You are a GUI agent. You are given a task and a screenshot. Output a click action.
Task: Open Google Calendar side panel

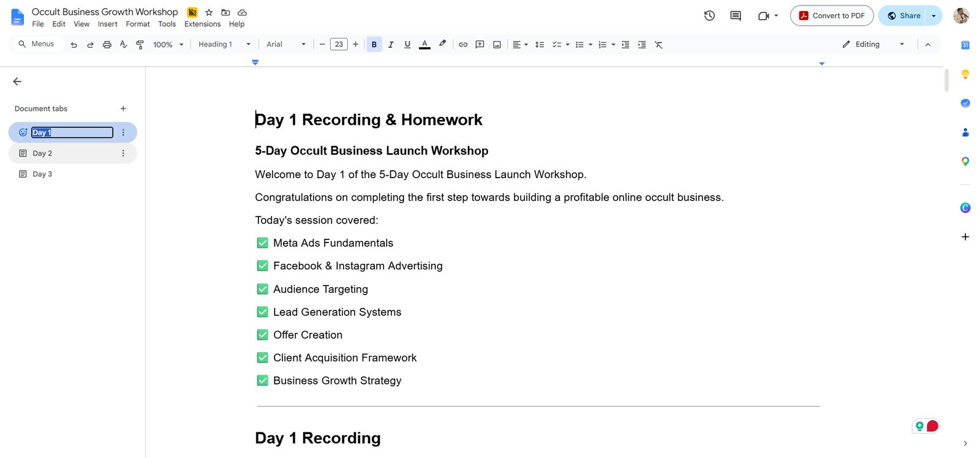click(965, 45)
